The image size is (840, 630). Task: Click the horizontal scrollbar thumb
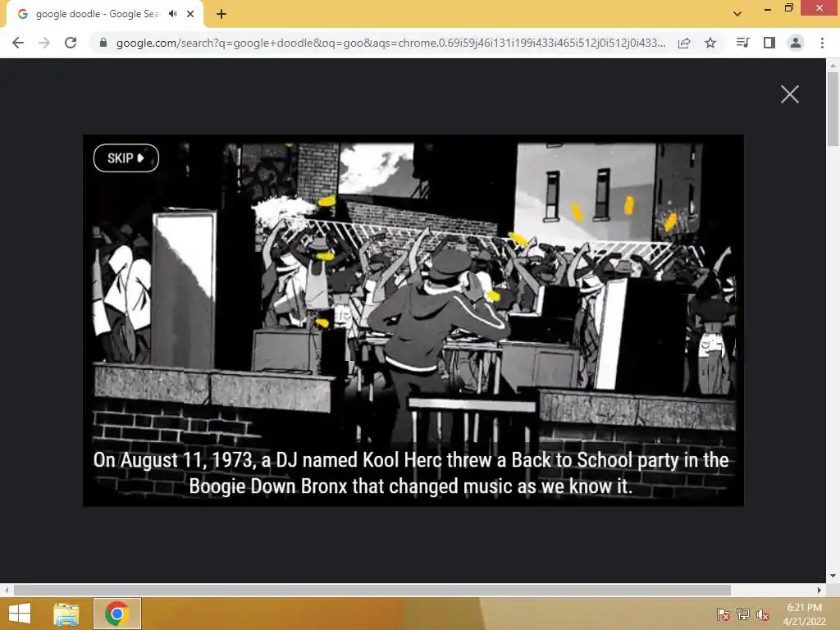click(x=372, y=591)
